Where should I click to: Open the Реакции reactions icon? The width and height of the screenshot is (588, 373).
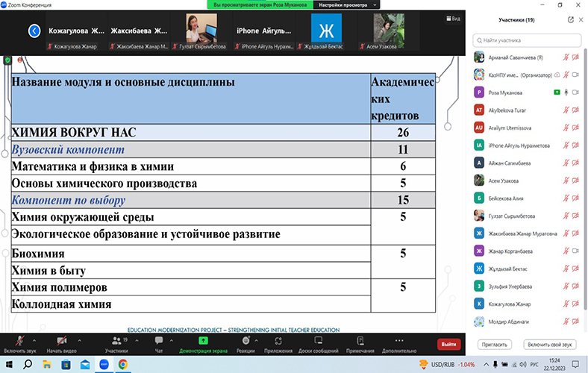[x=245, y=339]
